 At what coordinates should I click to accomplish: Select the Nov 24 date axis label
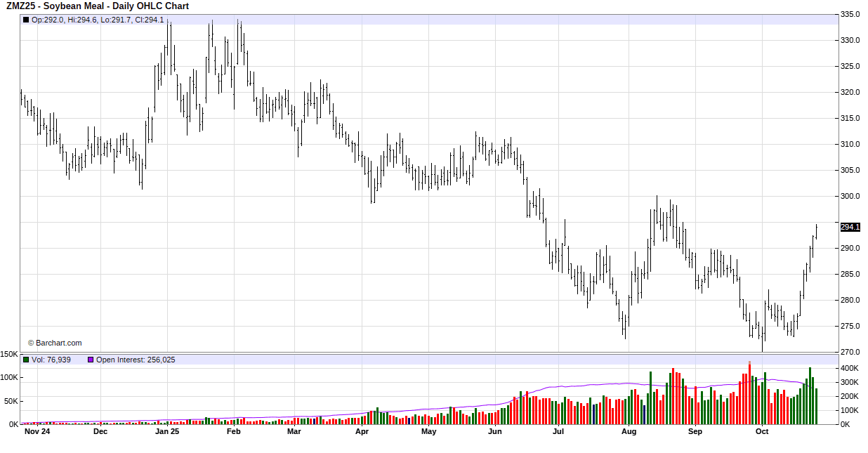37,432
